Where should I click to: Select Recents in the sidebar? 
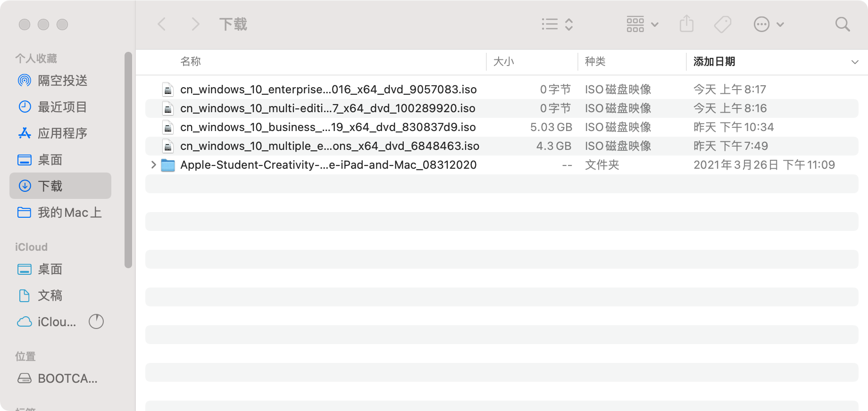pyautogui.click(x=62, y=107)
